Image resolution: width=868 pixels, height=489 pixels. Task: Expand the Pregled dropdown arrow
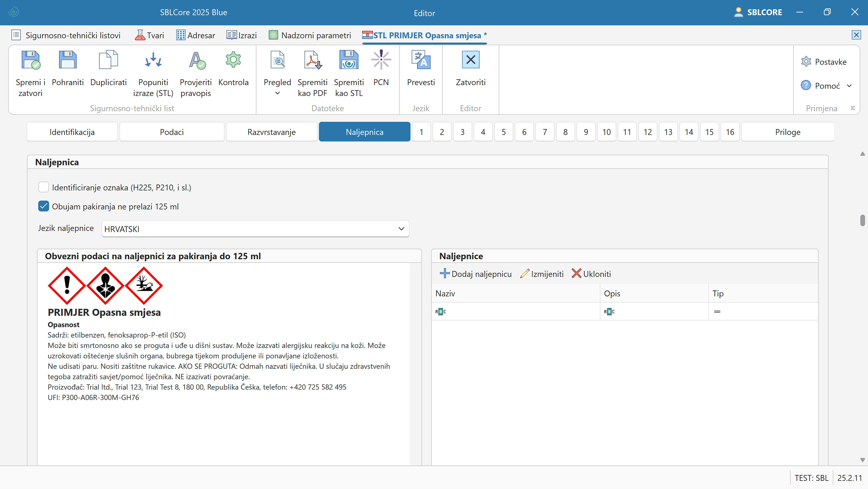click(x=277, y=93)
